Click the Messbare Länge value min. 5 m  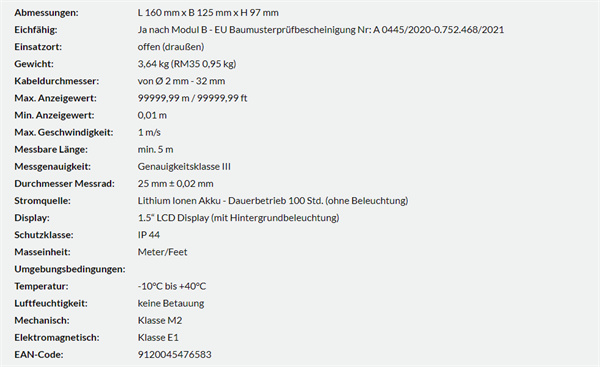tap(155, 149)
